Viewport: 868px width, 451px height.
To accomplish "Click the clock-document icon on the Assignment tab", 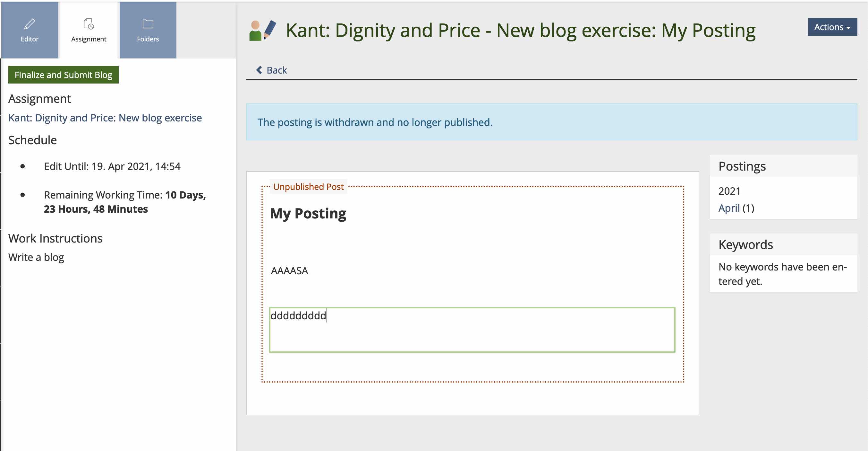I will (x=89, y=24).
